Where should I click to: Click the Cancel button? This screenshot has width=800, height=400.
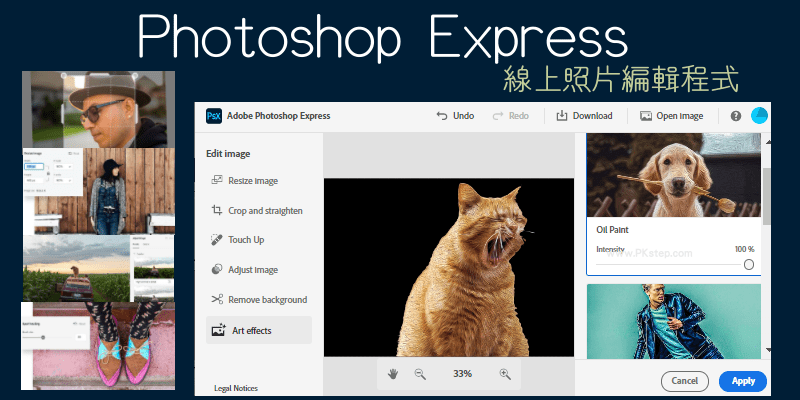tap(685, 381)
